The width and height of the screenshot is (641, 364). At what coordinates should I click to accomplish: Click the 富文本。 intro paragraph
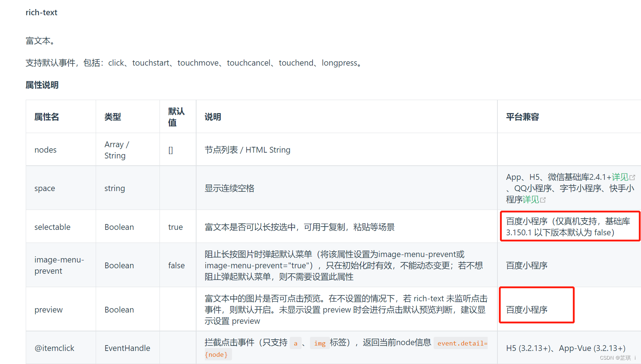(41, 41)
